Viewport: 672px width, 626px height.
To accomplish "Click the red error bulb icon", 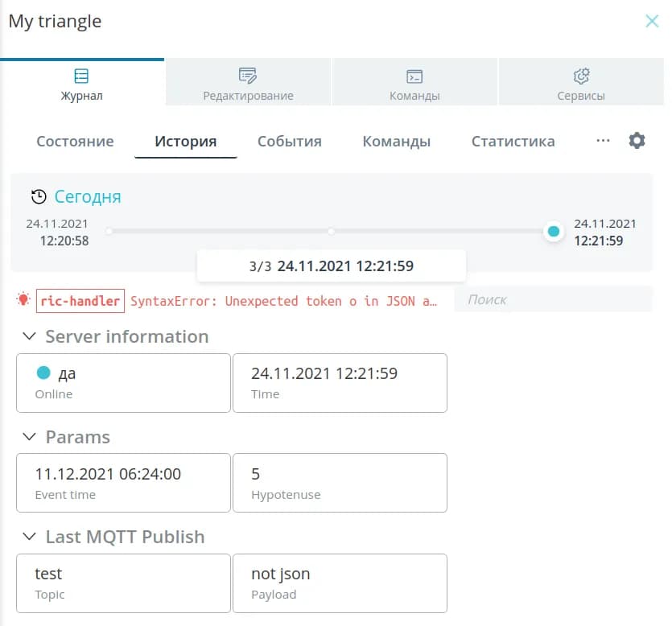I will pyautogui.click(x=24, y=300).
